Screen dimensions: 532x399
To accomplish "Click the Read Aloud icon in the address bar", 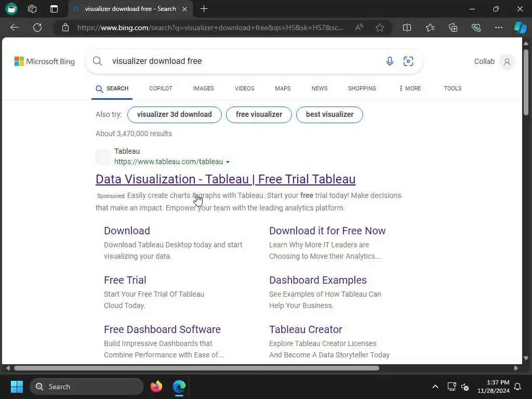I will pyautogui.click(x=359, y=28).
